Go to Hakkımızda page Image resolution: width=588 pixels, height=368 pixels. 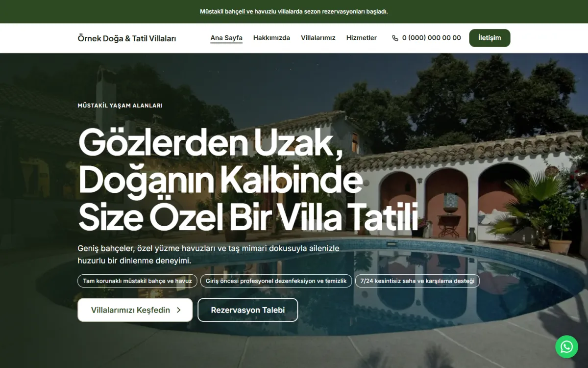[x=271, y=38]
